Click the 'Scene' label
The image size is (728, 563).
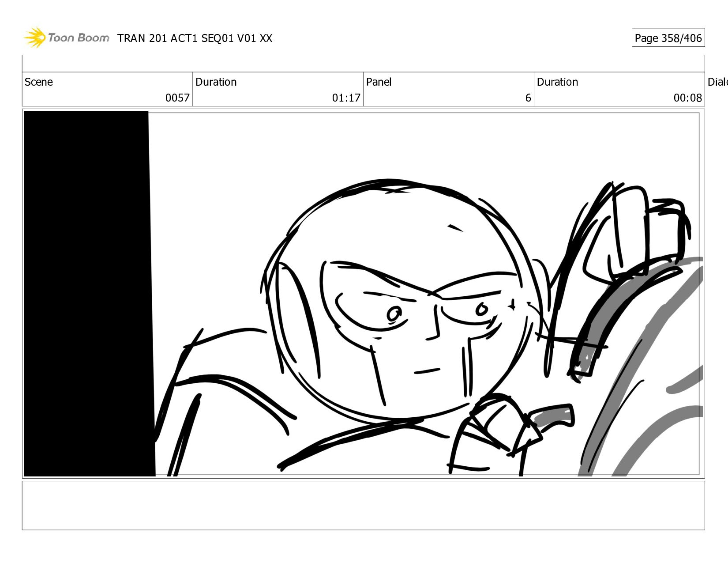(39, 82)
